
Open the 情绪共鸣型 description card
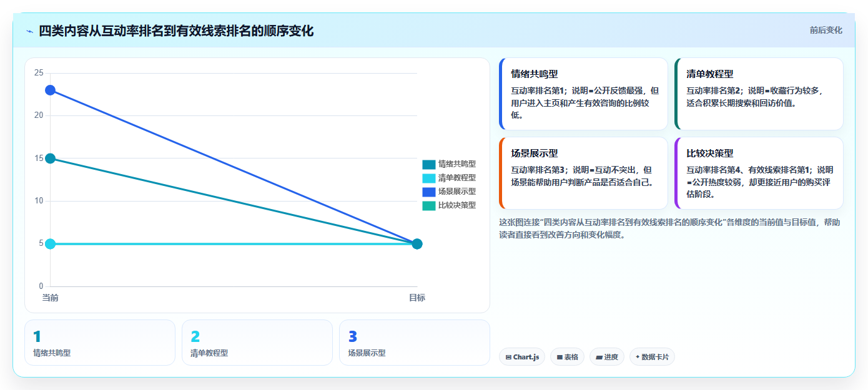(x=584, y=94)
